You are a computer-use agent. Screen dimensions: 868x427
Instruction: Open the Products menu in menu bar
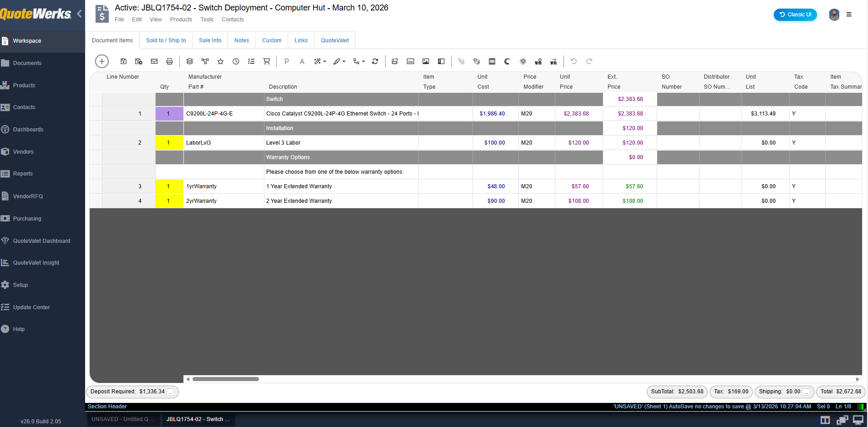(x=181, y=20)
